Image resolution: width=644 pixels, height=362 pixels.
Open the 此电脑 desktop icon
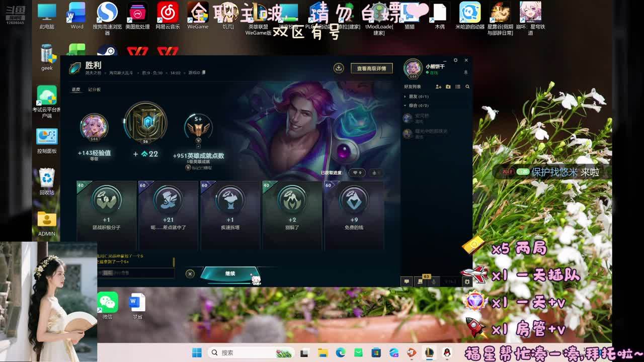47,16
